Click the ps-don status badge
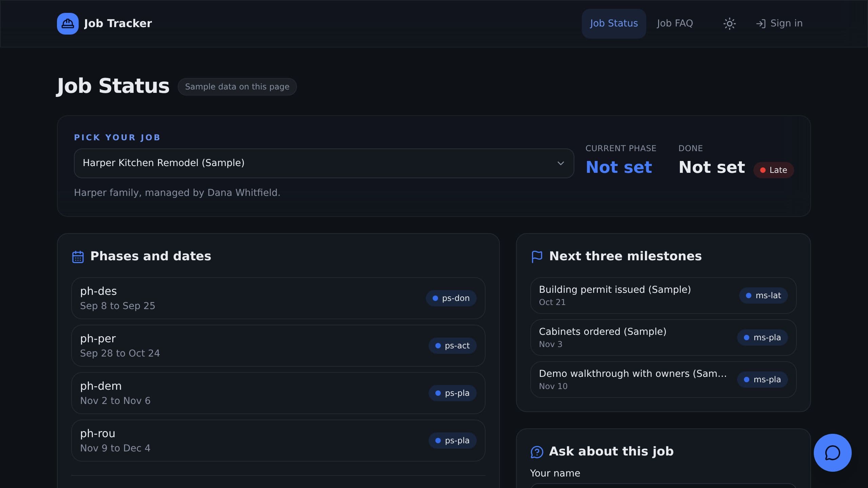 pos(451,298)
